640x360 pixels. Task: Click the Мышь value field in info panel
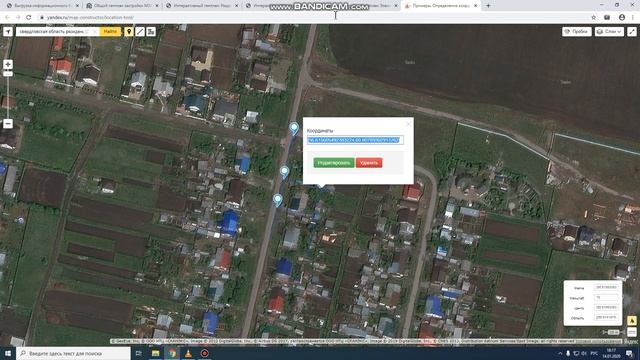[606, 288]
